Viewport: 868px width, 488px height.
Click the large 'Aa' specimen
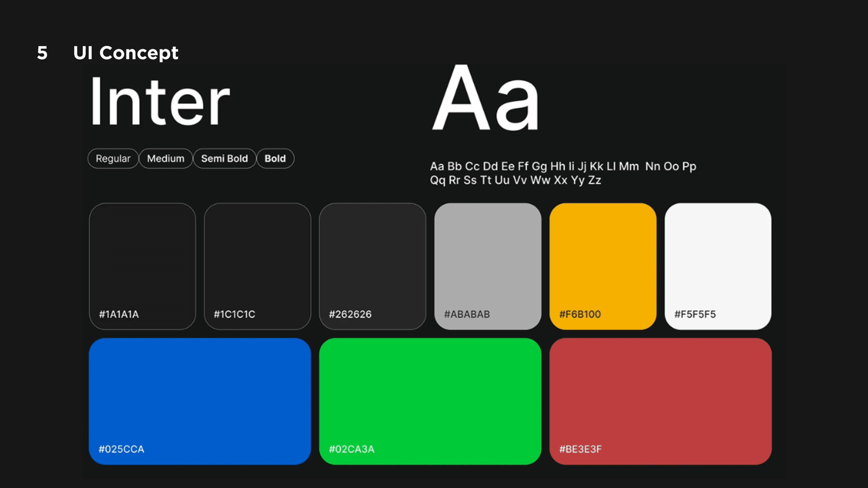485,97
